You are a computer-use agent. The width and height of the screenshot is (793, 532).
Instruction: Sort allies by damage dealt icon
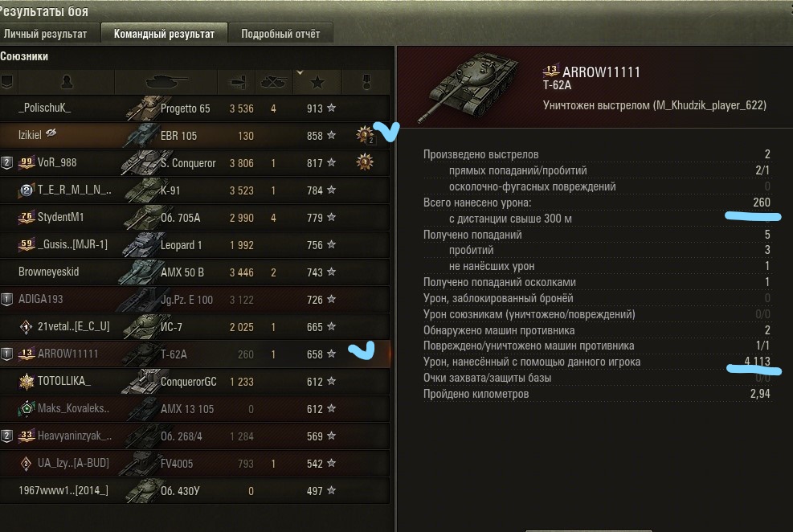click(x=237, y=81)
